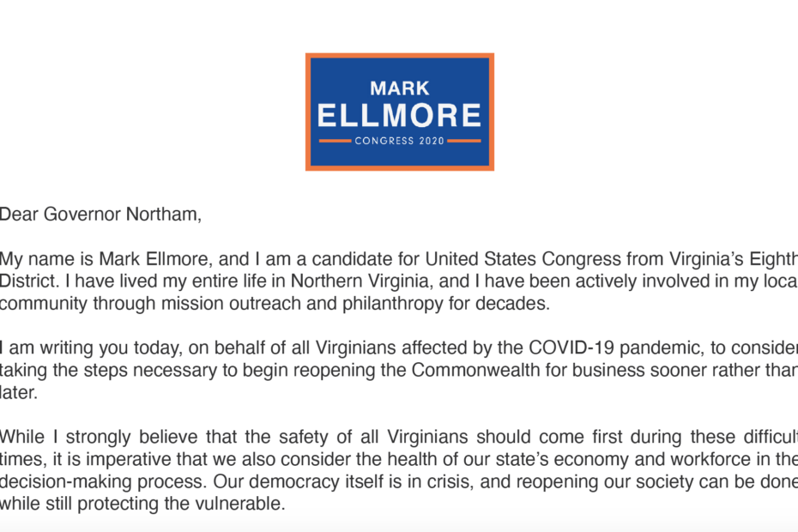
Task: Click the word Commonwealth in third paragraph
Action: coord(476,370)
